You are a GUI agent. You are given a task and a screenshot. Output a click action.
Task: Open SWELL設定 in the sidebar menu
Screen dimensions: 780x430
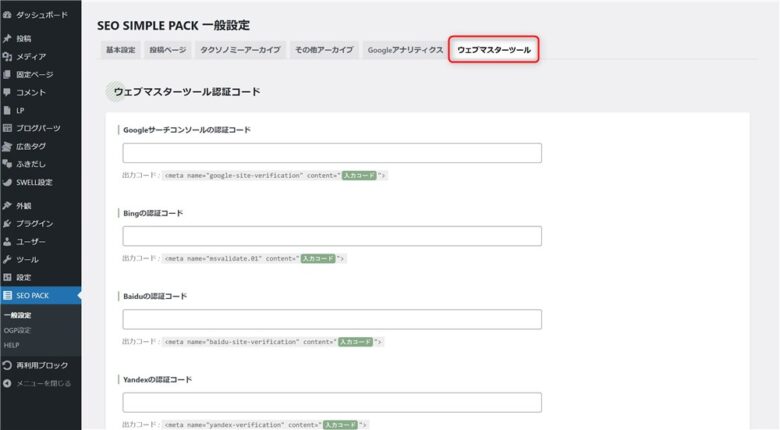(x=34, y=182)
